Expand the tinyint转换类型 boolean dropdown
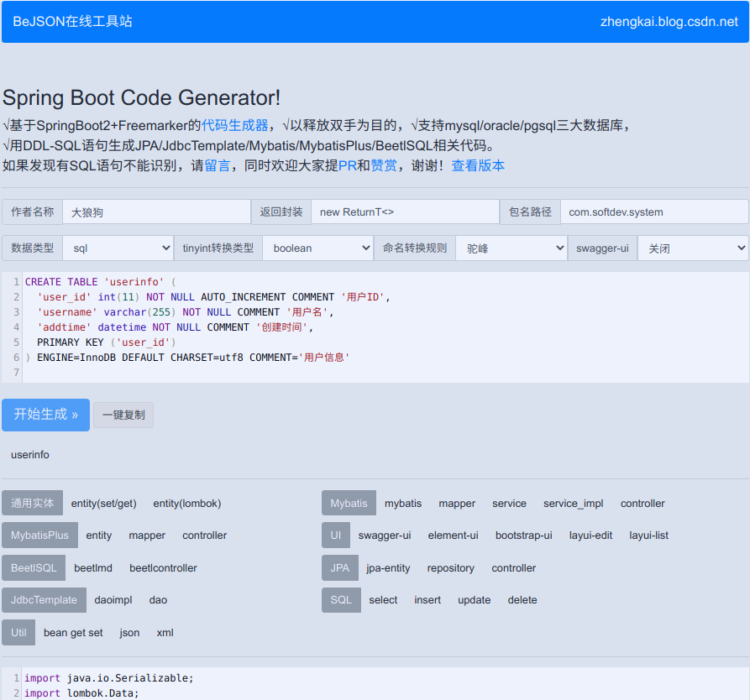The height and width of the screenshot is (700, 750). 317,248
